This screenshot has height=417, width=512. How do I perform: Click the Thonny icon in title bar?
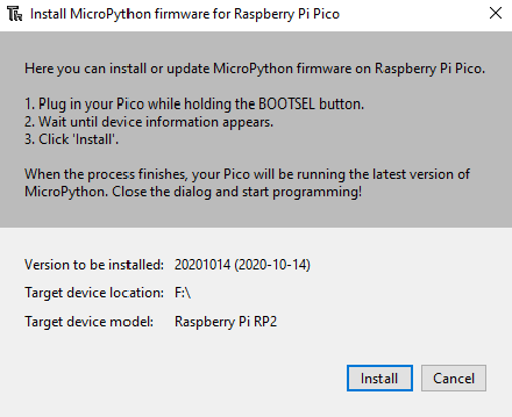(x=14, y=14)
